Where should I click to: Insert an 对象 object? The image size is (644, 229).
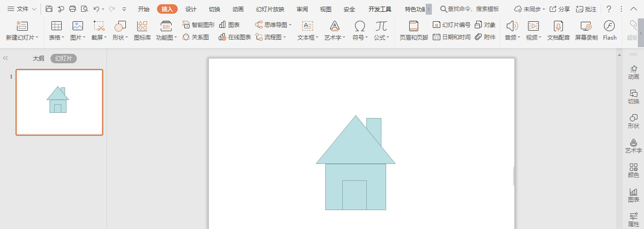pyautogui.click(x=485, y=25)
